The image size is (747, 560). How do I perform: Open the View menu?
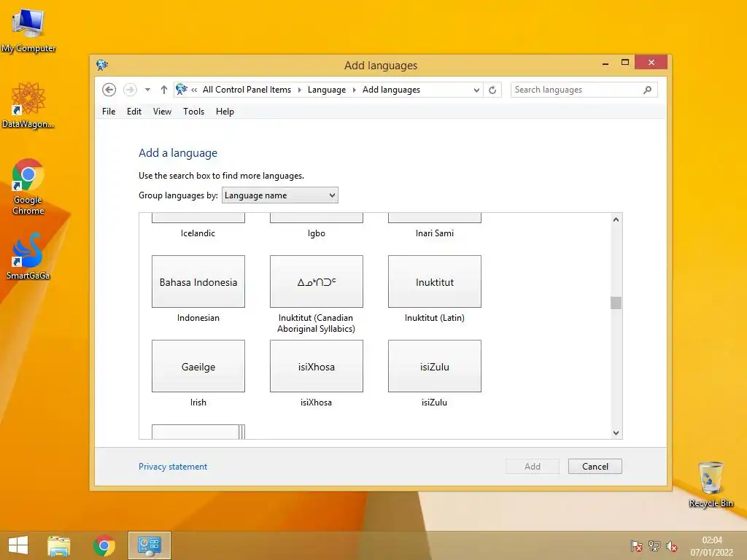pos(162,112)
